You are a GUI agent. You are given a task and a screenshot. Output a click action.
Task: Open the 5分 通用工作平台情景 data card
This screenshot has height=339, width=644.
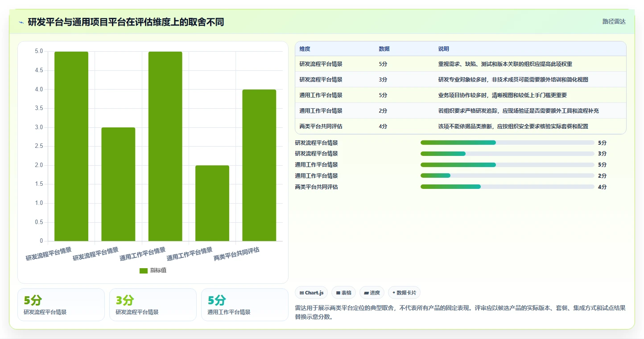245,305
